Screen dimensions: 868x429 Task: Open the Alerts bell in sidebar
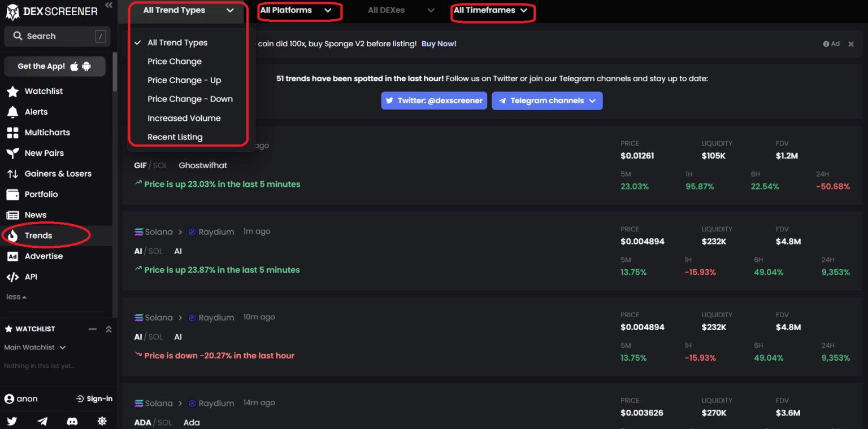tap(35, 111)
